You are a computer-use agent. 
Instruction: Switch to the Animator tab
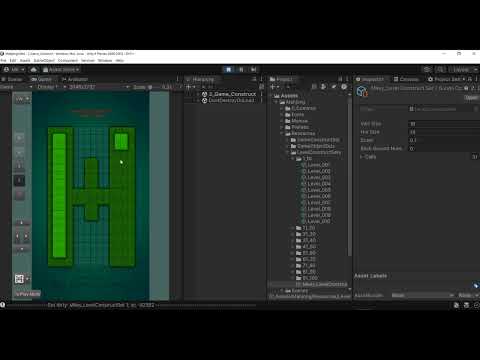click(x=75, y=79)
